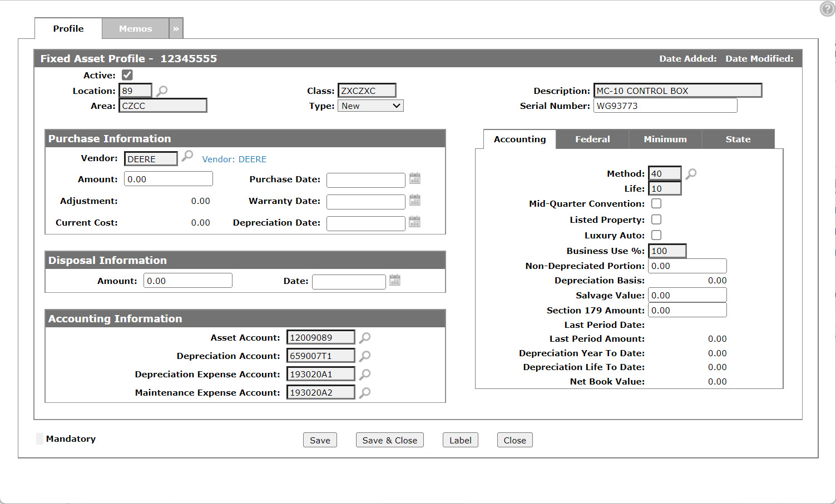This screenshot has width=836, height=504.
Task: Expand more tabs with the » arrow
Action: coord(176,28)
